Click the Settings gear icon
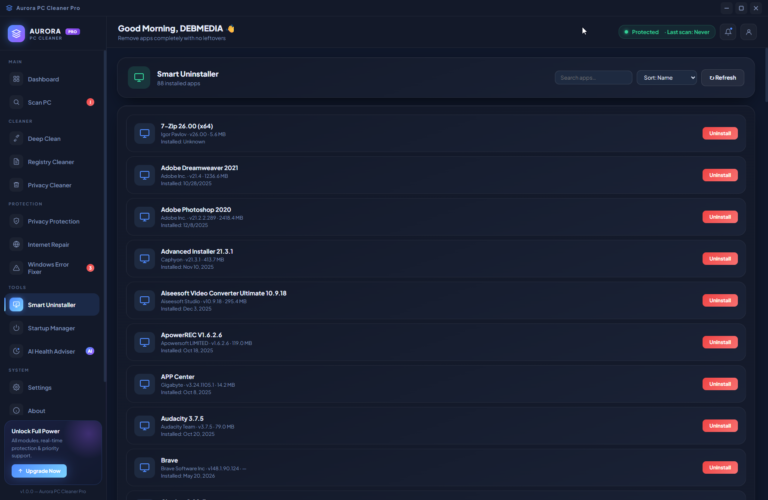Screen dimensions: 768x500 16,387
